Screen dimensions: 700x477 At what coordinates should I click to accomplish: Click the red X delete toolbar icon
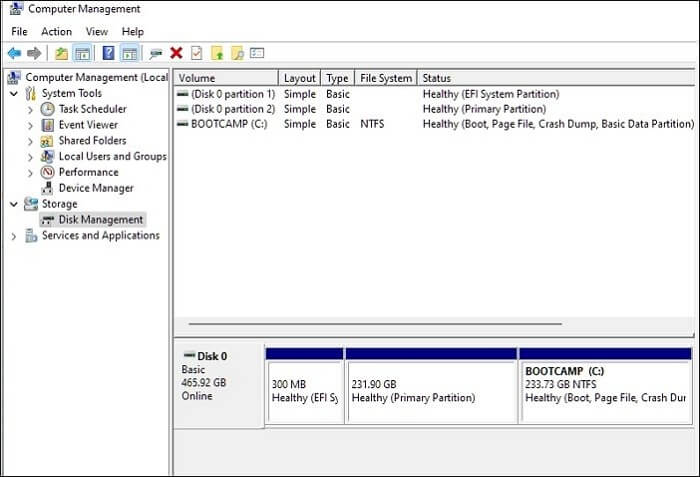pyautogui.click(x=176, y=53)
